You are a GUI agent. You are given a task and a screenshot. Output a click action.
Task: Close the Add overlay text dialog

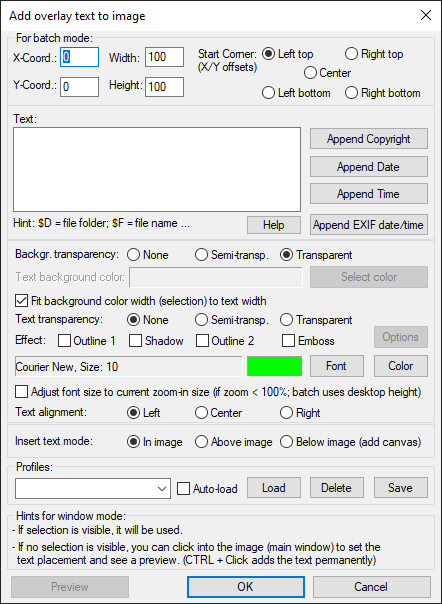click(426, 15)
